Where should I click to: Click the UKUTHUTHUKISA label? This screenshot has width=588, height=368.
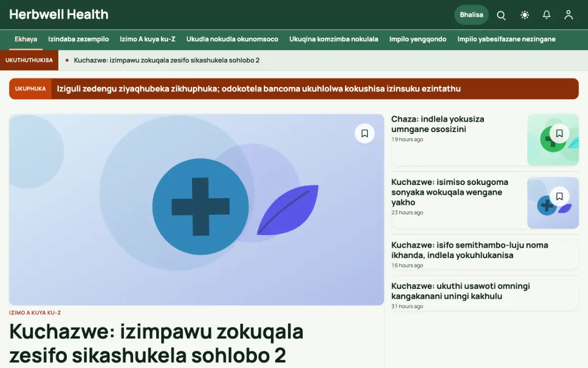[29, 60]
